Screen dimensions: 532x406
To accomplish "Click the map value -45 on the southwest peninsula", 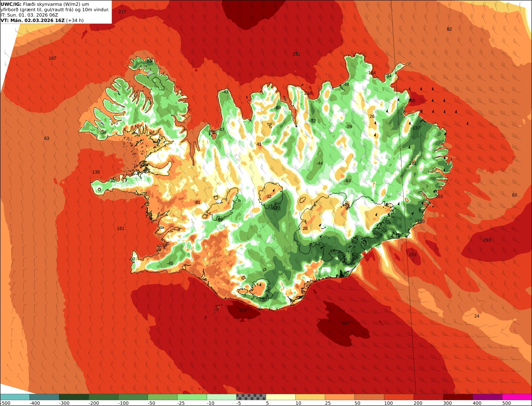I will tap(170, 263).
